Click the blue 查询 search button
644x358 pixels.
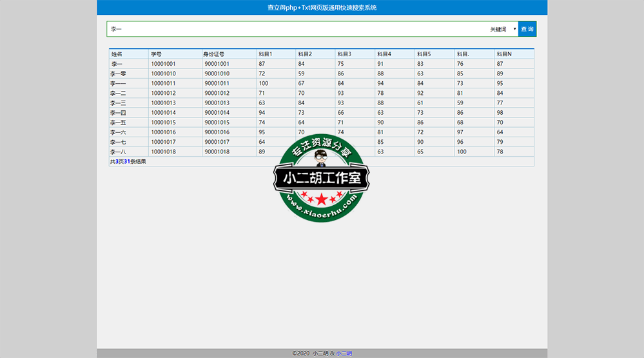click(x=527, y=29)
